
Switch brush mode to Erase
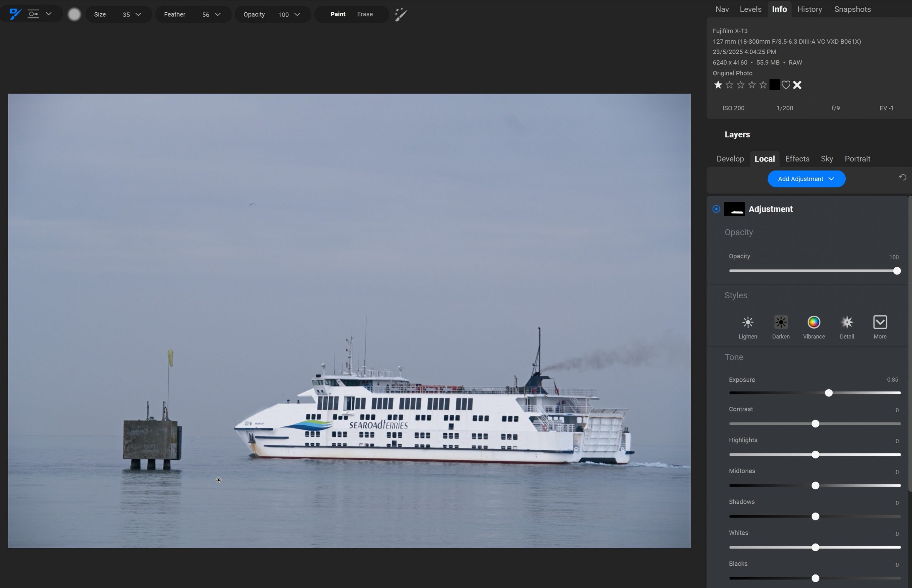[364, 14]
